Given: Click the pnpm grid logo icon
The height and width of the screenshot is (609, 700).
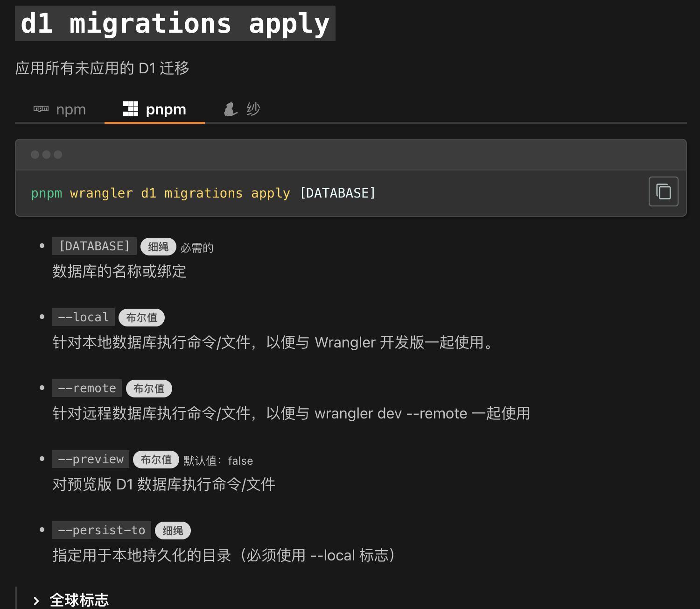Looking at the screenshot, I should click(x=131, y=109).
